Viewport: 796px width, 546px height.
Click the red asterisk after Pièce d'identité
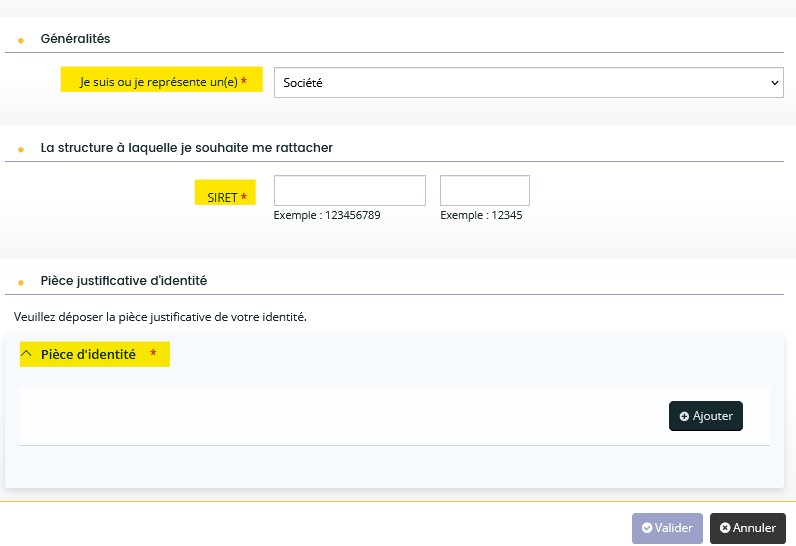[x=153, y=352]
